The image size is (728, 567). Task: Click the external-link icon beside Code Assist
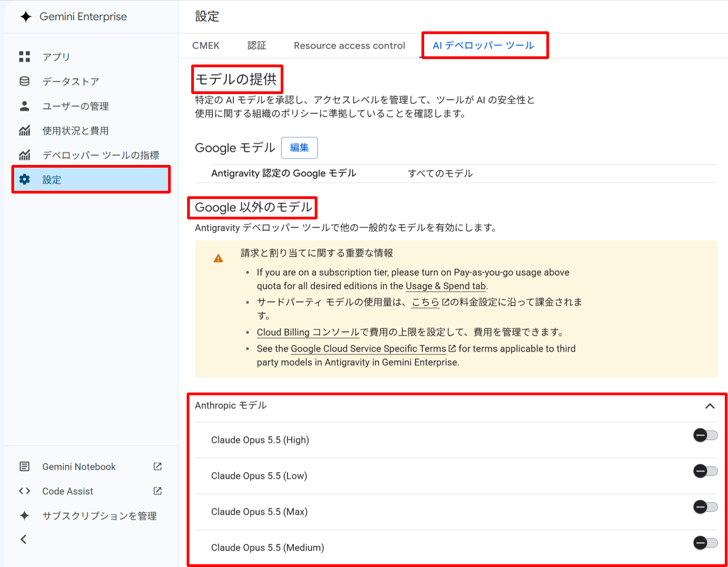[158, 491]
